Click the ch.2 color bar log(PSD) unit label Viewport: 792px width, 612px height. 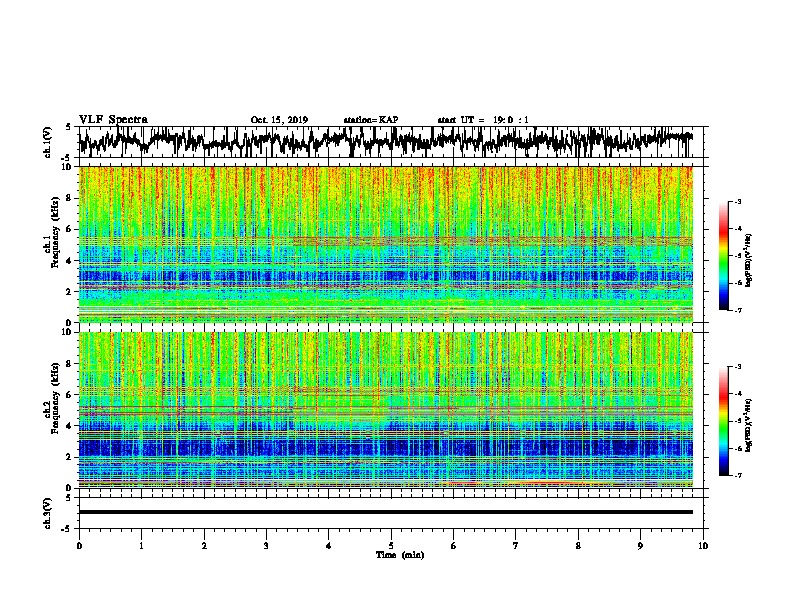tap(749, 425)
